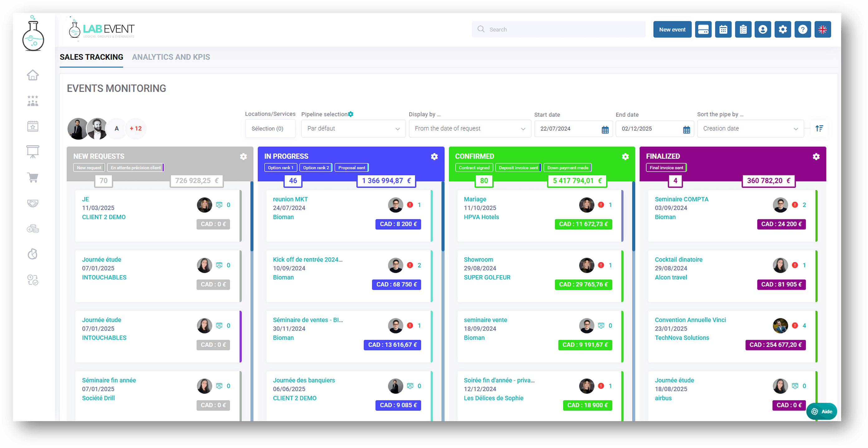This screenshot has width=868, height=448.
Task: Toggle the 'Contract signed' status filter
Action: coord(474,168)
